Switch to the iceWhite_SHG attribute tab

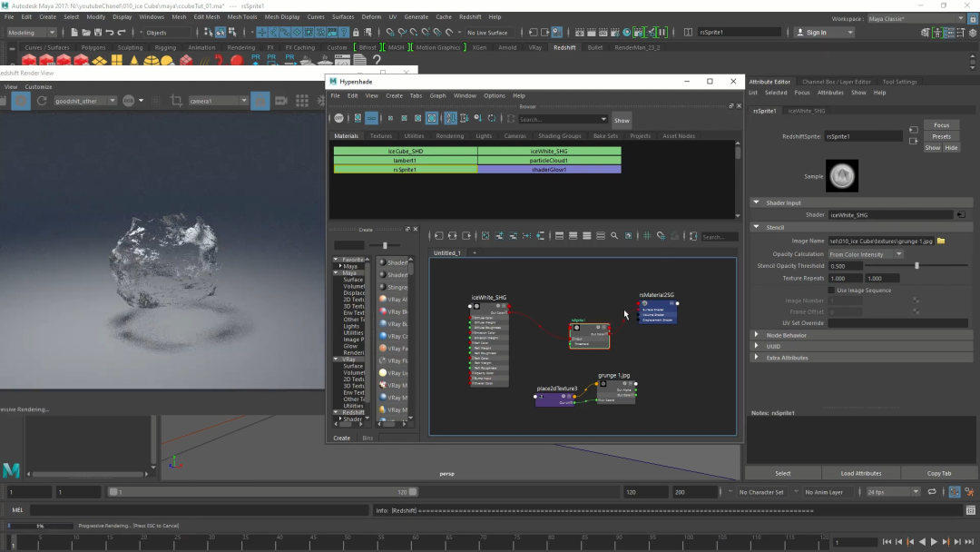pos(807,111)
